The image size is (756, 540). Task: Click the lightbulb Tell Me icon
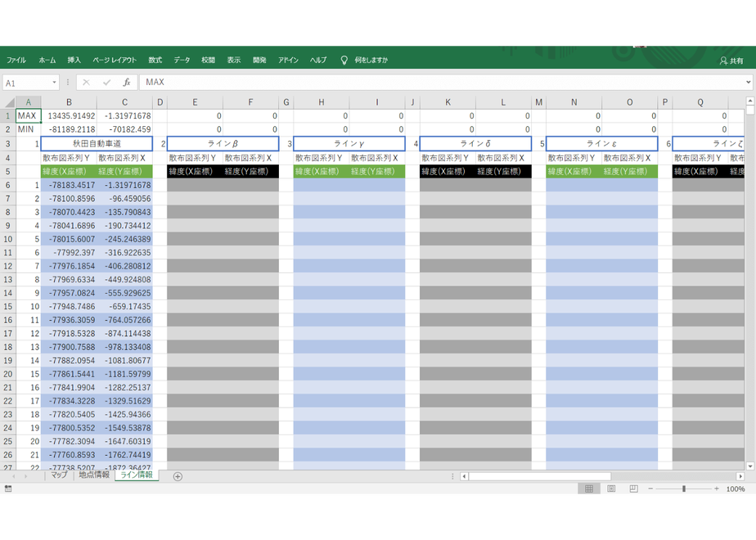point(344,61)
